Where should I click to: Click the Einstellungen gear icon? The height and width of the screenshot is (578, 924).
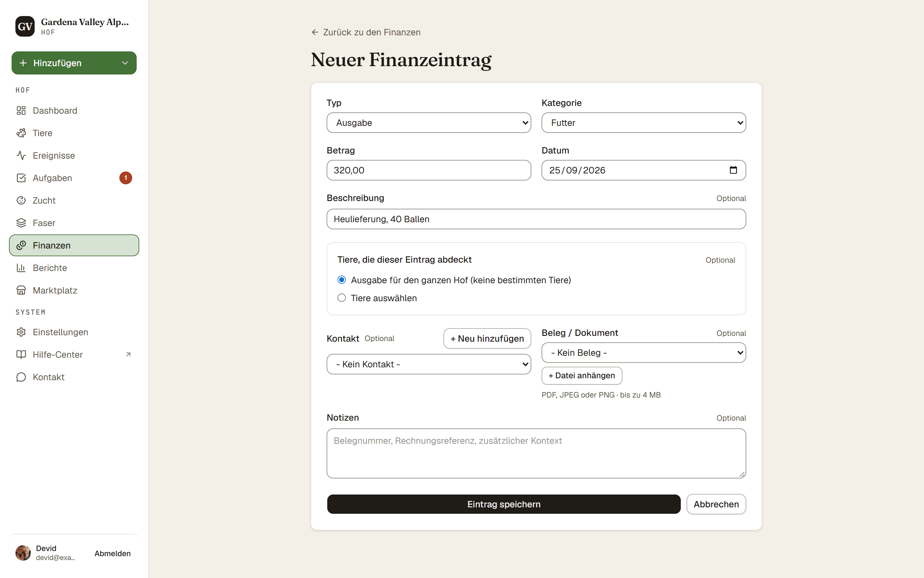pyautogui.click(x=21, y=332)
